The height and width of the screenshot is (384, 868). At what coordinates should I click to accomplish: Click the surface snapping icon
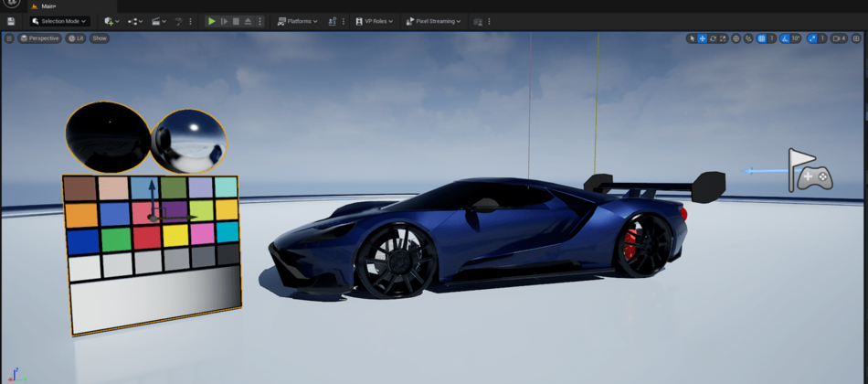click(x=748, y=38)
